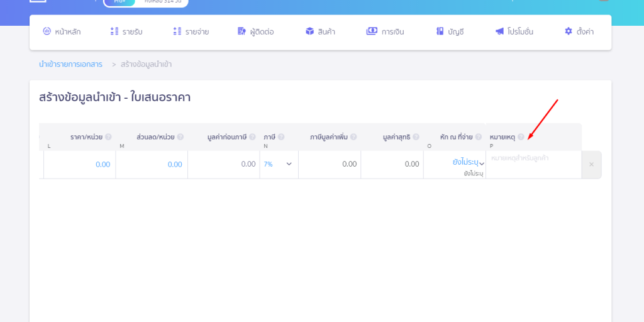The height and width of the screenshot is (322, 644).
Task: Open the หน้าหลัก menu
Action: [62, 31]
